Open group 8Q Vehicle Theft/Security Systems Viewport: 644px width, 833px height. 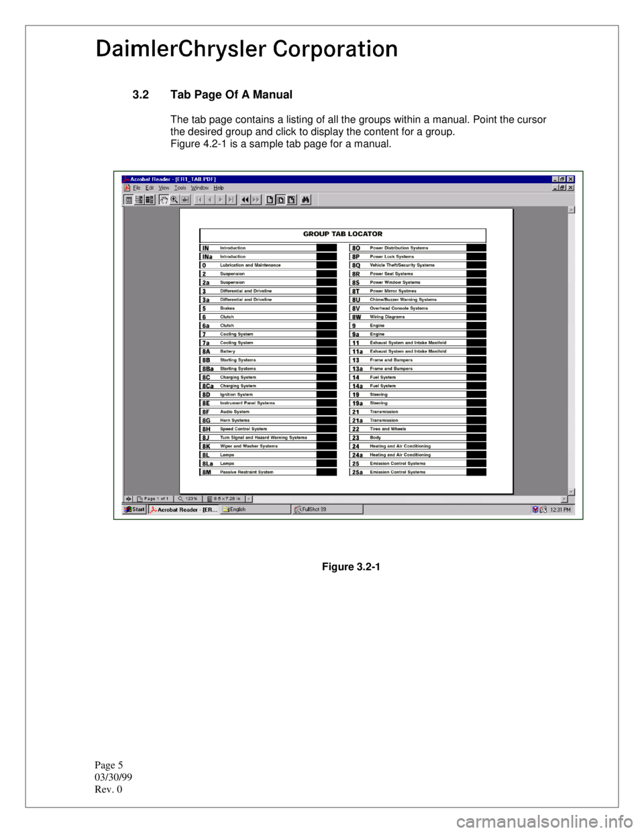pyautogui.click(x=418, y=266)
